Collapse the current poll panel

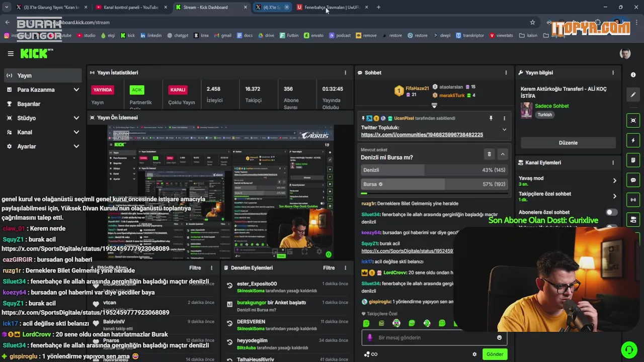(x=502, y=154)
